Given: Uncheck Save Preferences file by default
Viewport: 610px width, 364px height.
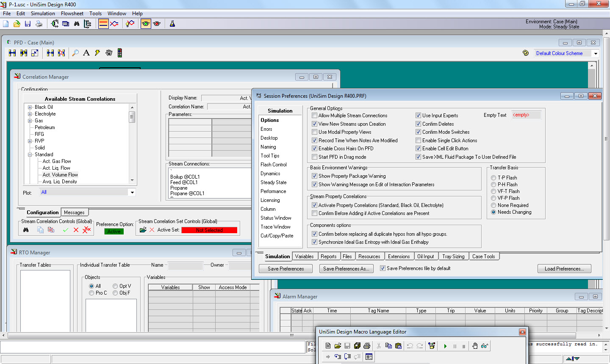Looking at the screenshot, I should (x=383, y=268).
